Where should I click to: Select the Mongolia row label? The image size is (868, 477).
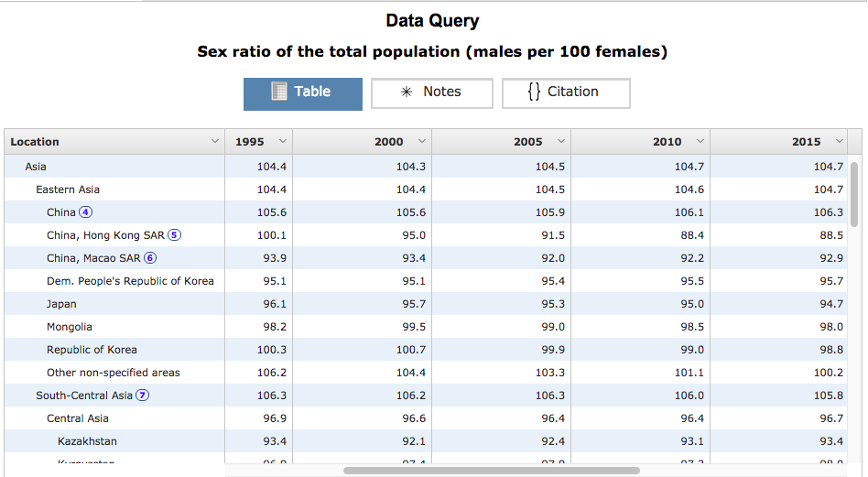pos(70,327)
